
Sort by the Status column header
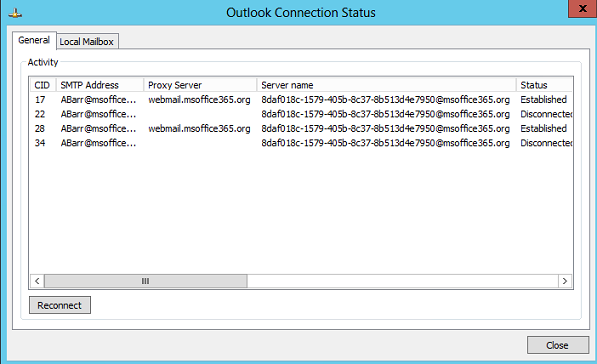pyautogui.click(x=544, y=85)
